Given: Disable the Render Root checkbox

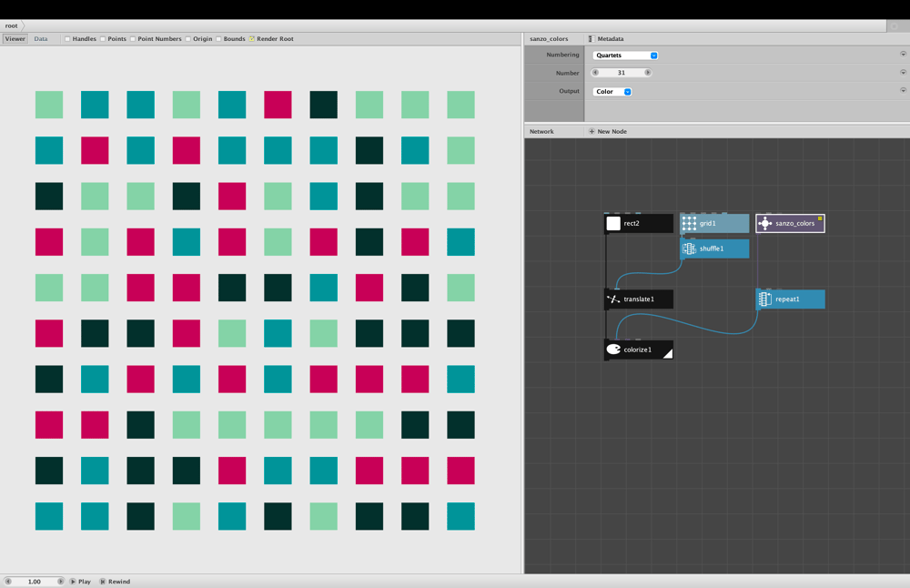Looking at the screenshot, I should pos(252,39).
